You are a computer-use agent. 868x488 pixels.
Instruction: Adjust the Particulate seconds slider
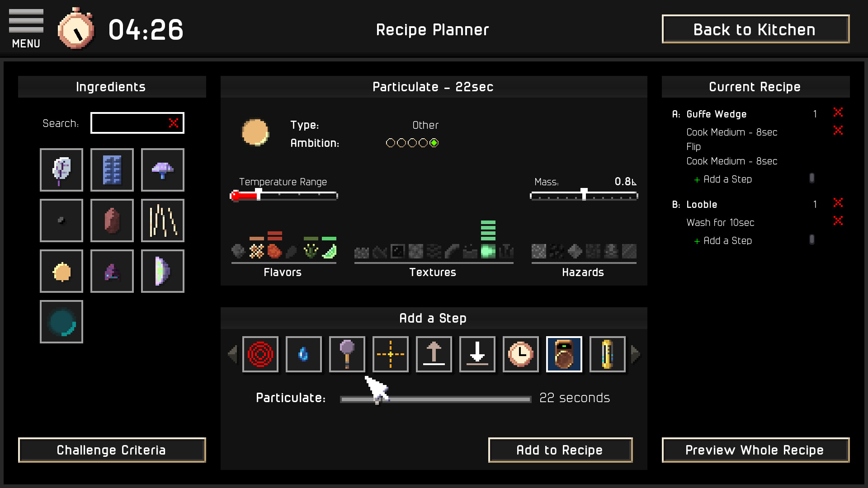pos(435,399)
